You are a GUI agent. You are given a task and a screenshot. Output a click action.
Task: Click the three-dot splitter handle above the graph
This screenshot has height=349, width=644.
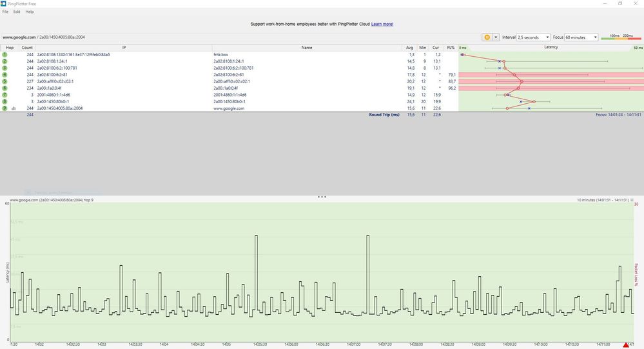click(x=322, y=197)
